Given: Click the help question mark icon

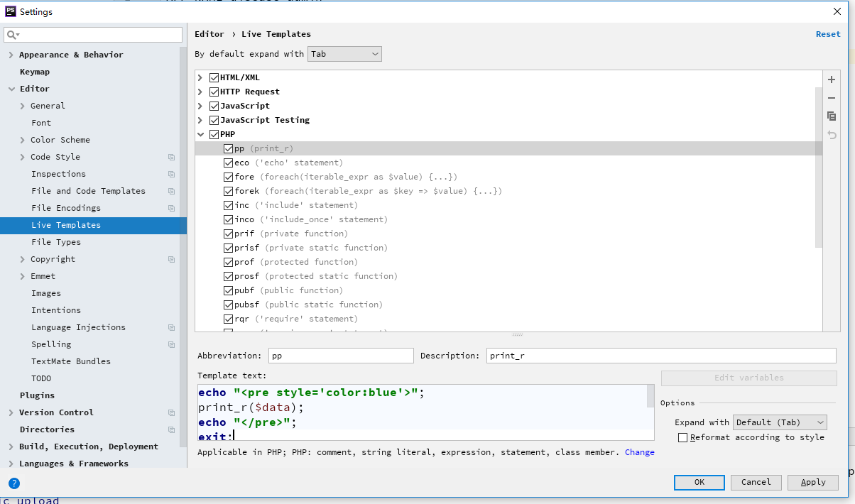Looking at the screenshot, I should tap(14, 483).
